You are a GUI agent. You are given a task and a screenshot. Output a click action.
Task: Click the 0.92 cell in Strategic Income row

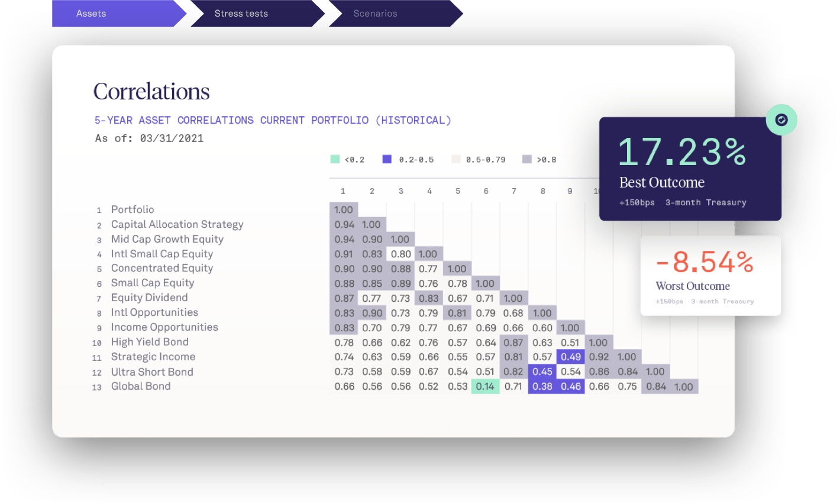pyautogui.click(x=599, y=357)
